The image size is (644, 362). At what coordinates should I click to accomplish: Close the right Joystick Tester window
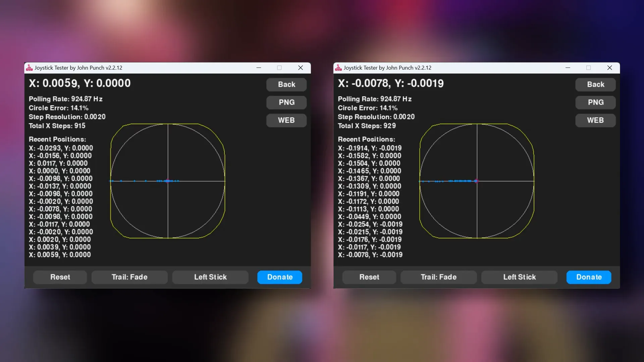(x=610, y=68)
